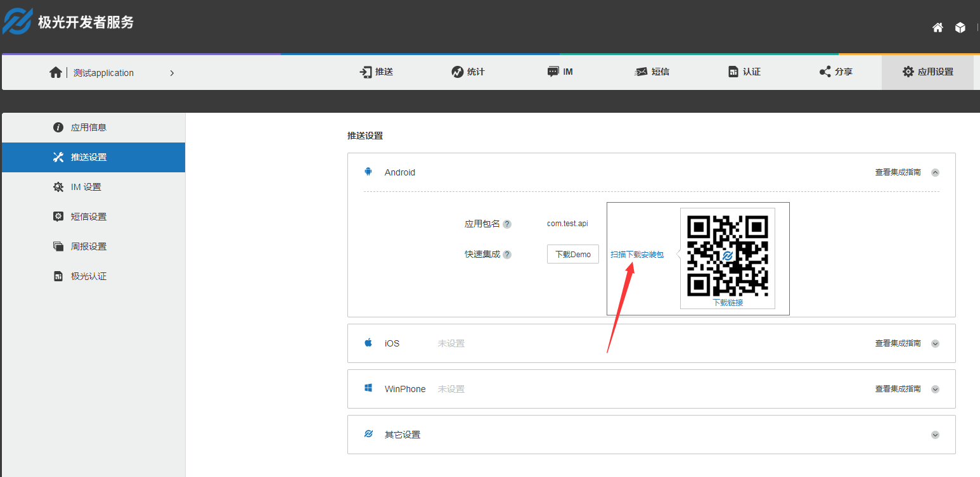Click the home icon in top-right header

[x=938, y=27]
